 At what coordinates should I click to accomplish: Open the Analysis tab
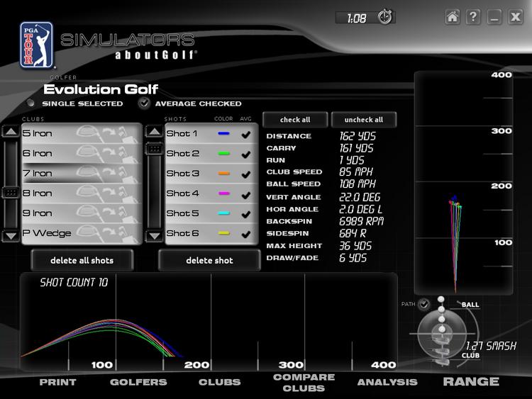pos(387,382)
